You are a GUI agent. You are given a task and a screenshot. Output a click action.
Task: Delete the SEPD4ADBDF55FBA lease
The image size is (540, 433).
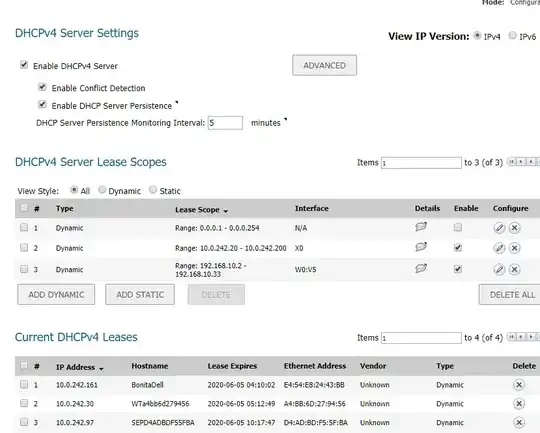519,422
